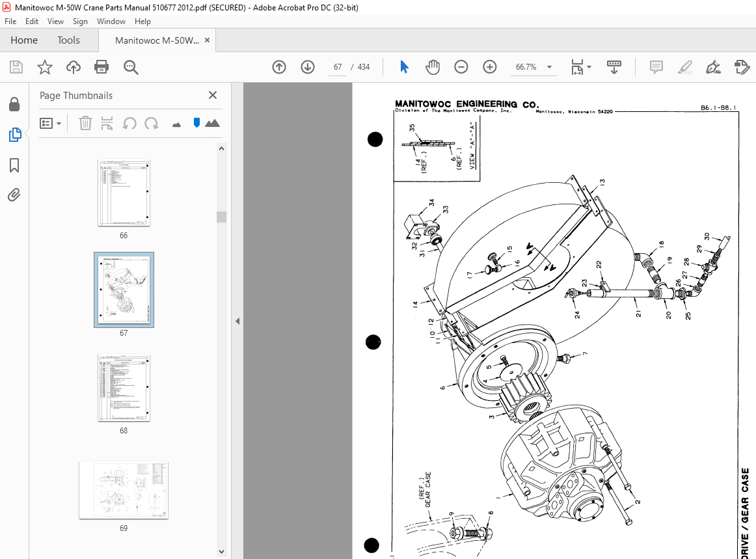The width and height of the screenshot is (756, 559).
Task: Close the Page Thumbnails panel
Action: [x=213, y=95]
